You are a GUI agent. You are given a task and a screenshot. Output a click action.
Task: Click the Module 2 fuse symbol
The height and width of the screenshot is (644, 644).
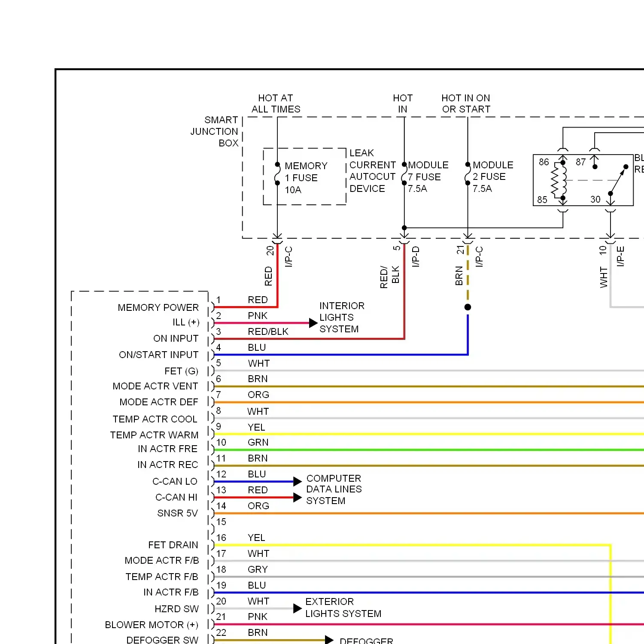[x=468, y=174]
